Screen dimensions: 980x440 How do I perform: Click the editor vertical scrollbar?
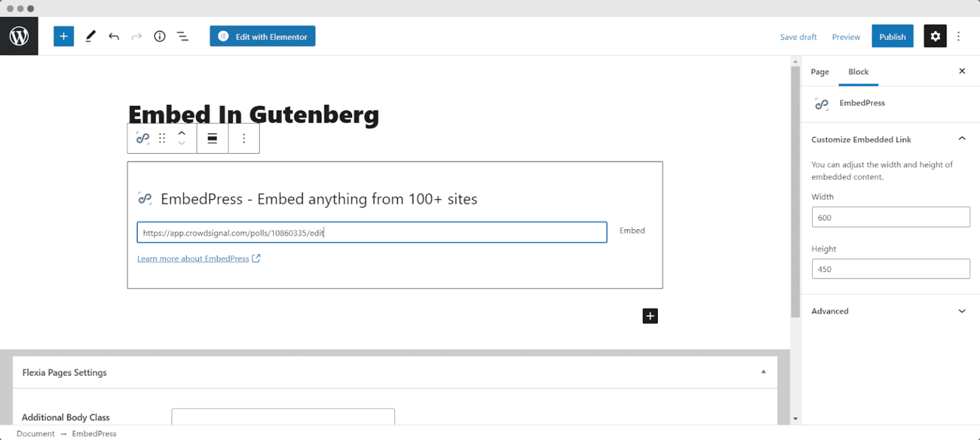click(x=794, y=192)
